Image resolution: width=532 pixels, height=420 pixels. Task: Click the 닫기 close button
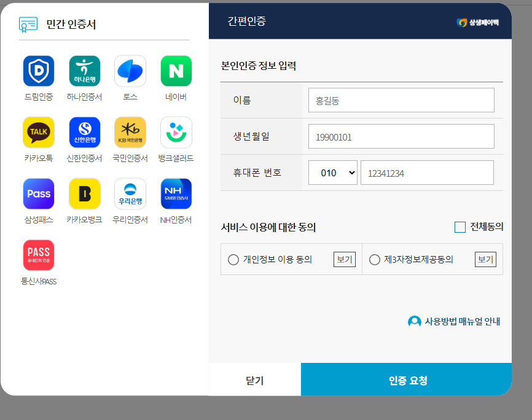coord(255,379)
